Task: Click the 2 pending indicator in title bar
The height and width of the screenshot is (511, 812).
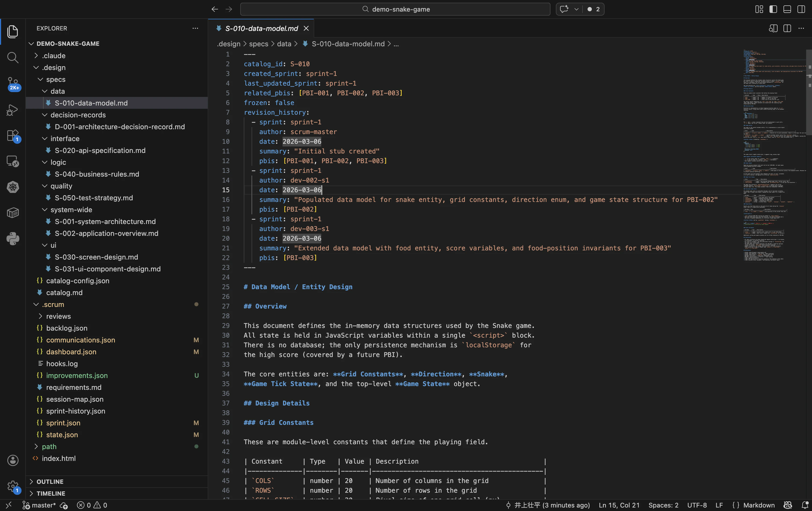Action: tap(594, 9)
